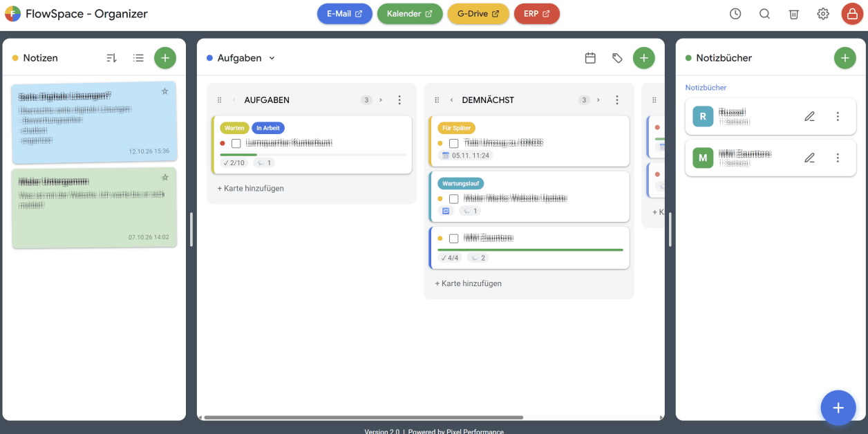Grab the DEMNÄCHST column drag handle

437,100
